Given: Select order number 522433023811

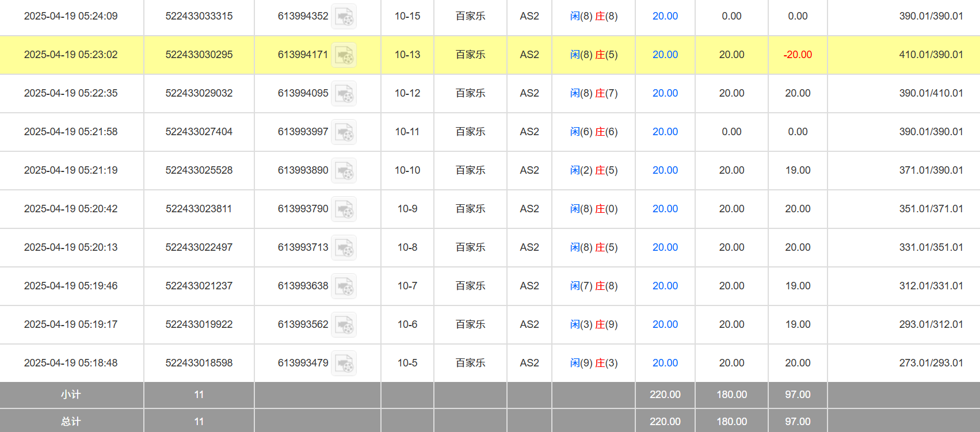Looking at the screenshot, I should coord(199,209).
